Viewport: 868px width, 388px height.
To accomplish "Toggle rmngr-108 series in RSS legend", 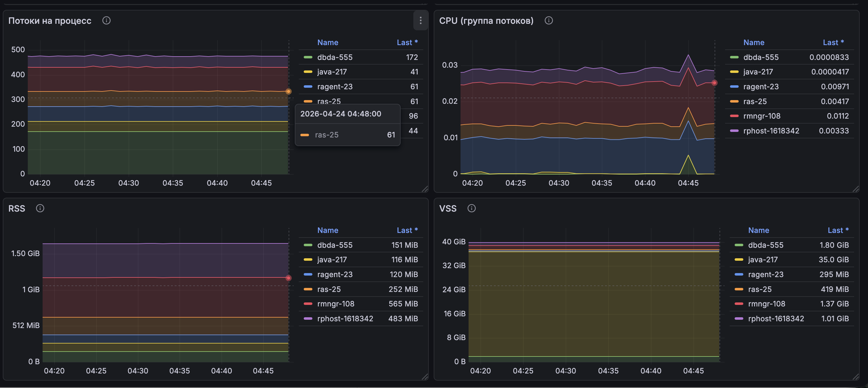I will pyautogui.click(x=336, y=304).
